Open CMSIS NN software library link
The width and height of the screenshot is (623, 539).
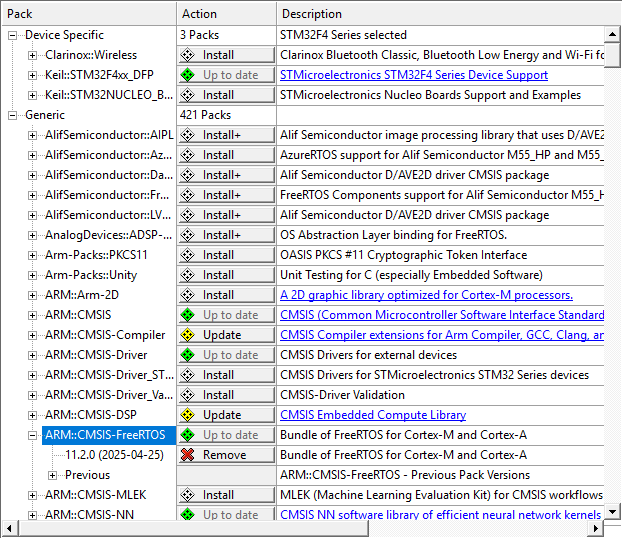pyautogui.click(x=440, y=515)
